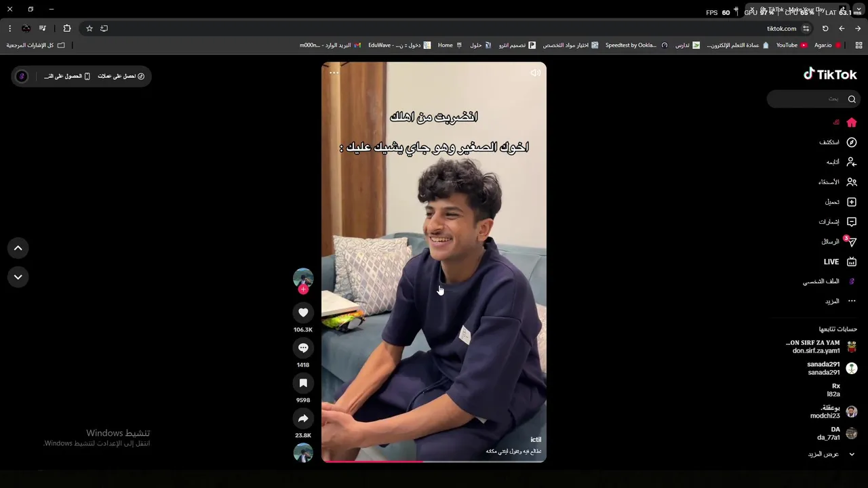
Task: Expand the See more followed accounts list
Action: click(x=832, y=454)
